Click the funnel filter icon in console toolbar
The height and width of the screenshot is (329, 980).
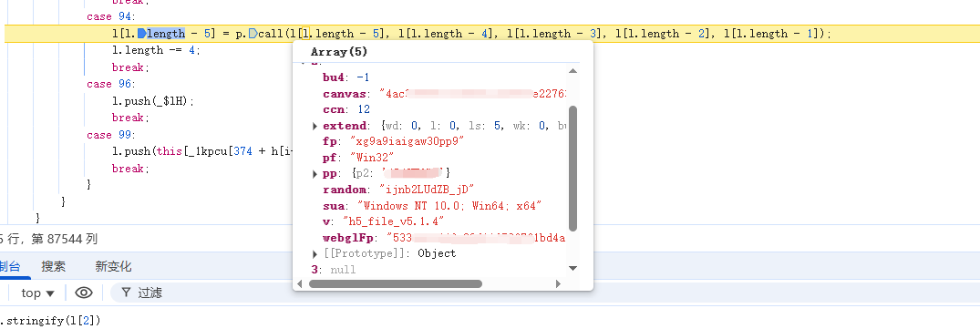pyautogui.click(x=126, y=293)
